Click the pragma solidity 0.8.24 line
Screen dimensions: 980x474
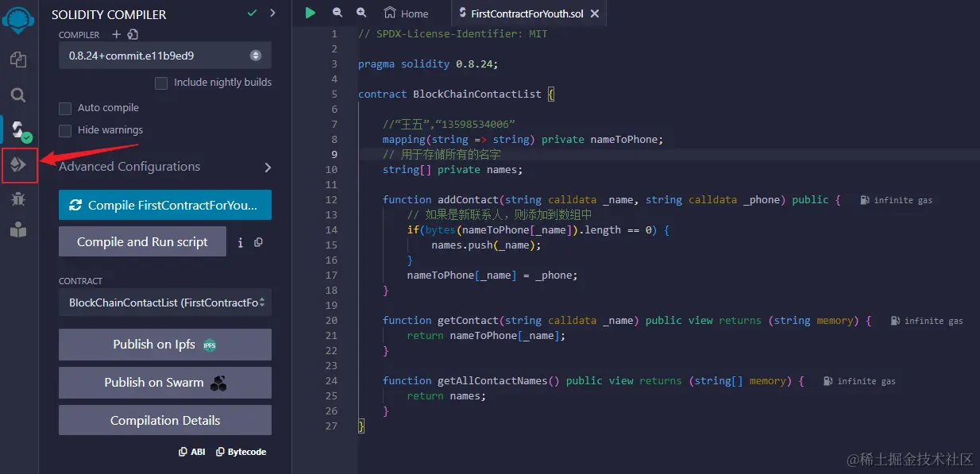(x=427, y=64)
